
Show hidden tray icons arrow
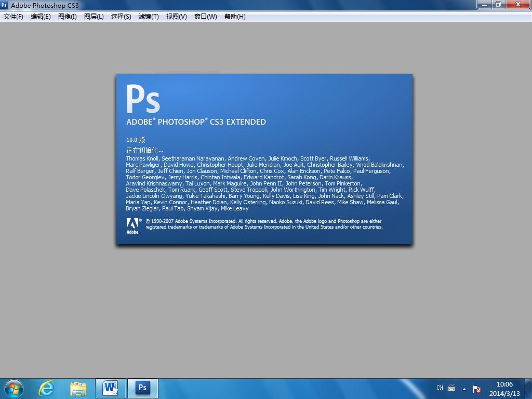click(x=464, y=389)
